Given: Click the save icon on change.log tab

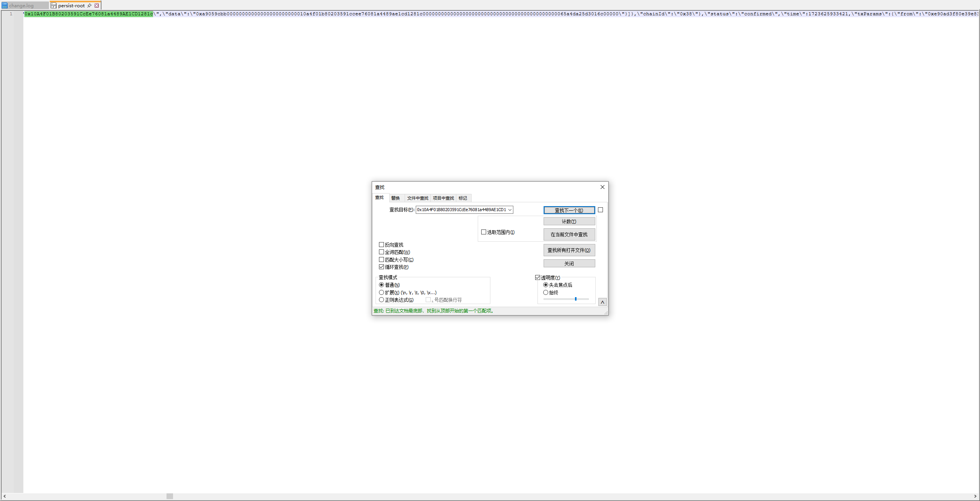Looking at the screenshot, I should 5,5.
